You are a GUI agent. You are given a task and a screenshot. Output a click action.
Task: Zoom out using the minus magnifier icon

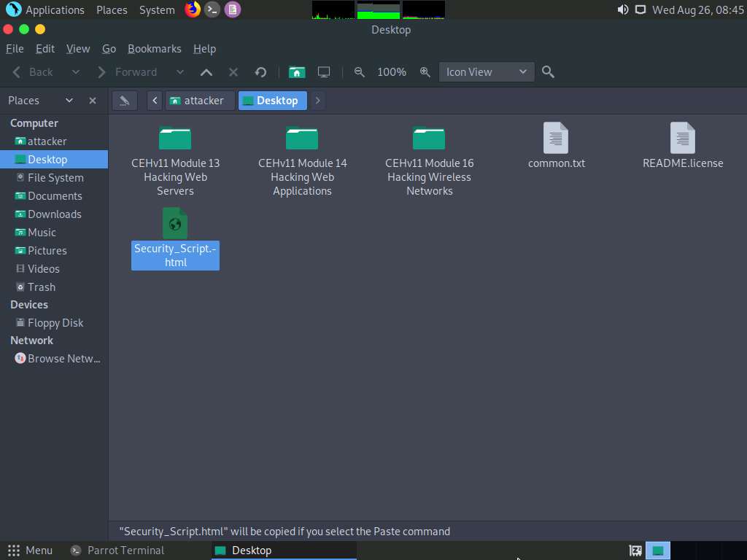(x=360, y=71)
